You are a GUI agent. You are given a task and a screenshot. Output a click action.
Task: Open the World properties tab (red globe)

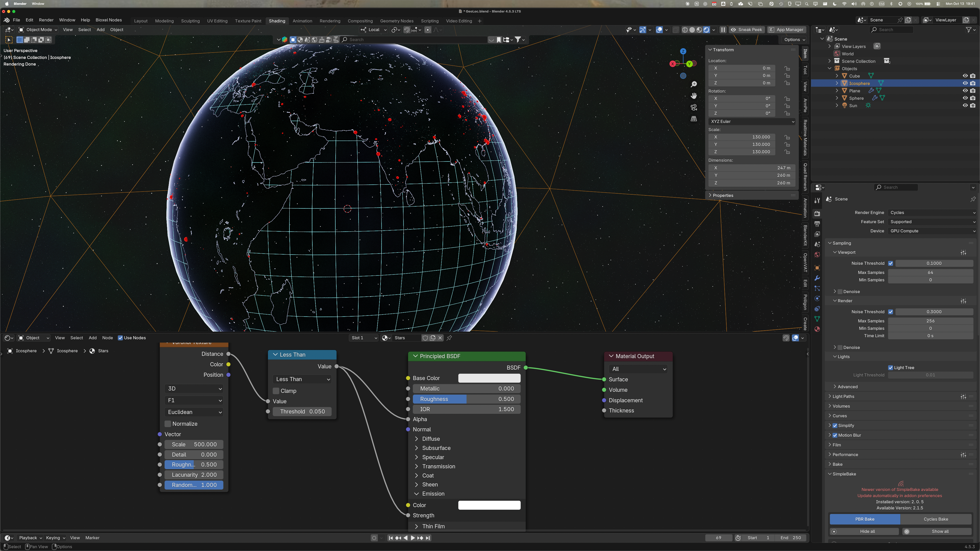pos(817,255)
